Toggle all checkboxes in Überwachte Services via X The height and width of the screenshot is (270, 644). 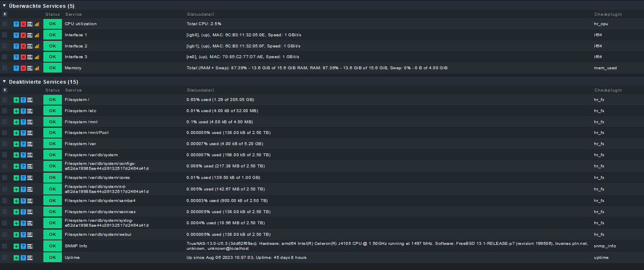5,14
